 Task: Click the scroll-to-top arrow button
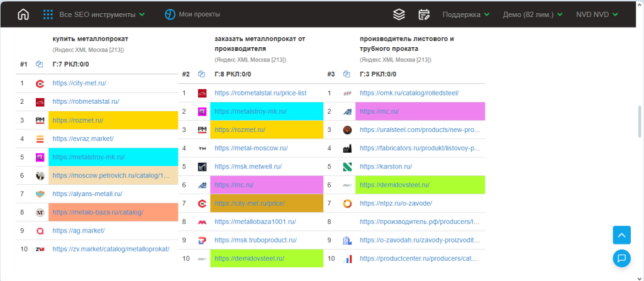[621, 235]
